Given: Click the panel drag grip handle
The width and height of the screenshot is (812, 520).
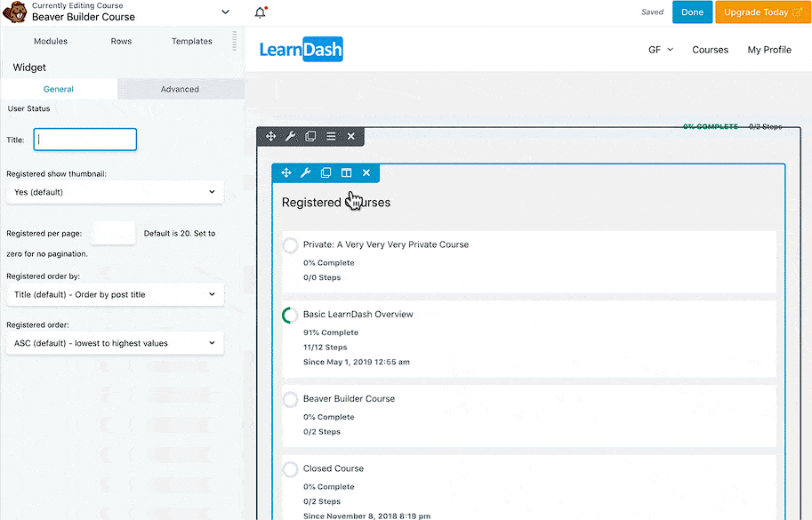Looking at the screenshot, I should pyautogui.click(x=235, y=40).
